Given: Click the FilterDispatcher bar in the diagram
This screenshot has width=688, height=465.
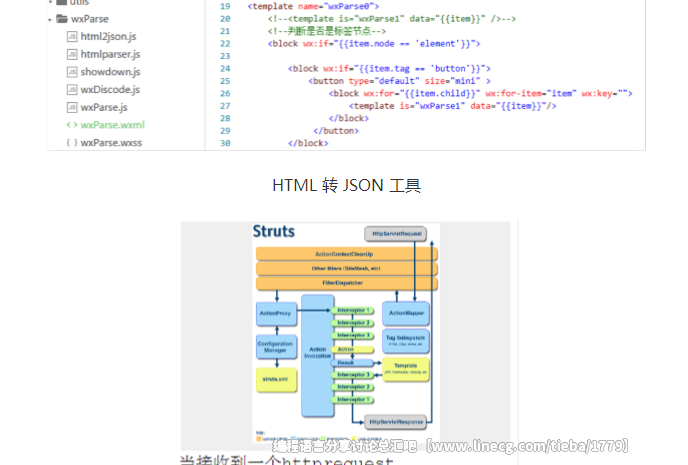Looking at the screenshot, I should (x=347, y=283).
